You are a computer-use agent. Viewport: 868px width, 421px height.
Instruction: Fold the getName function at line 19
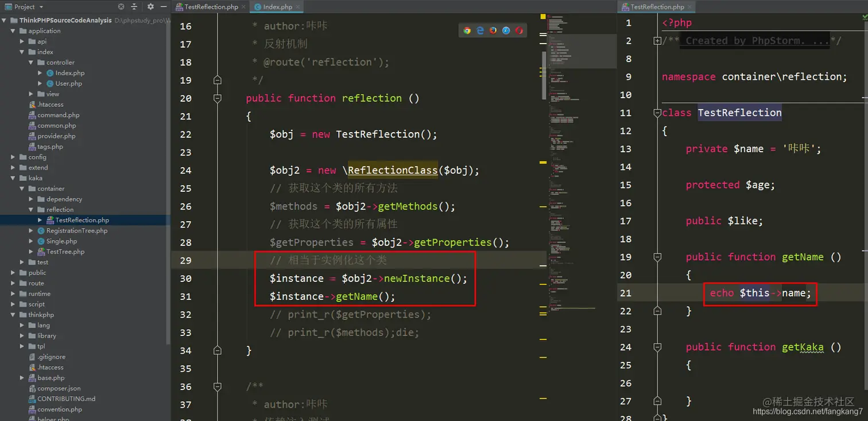click(657, 257)
